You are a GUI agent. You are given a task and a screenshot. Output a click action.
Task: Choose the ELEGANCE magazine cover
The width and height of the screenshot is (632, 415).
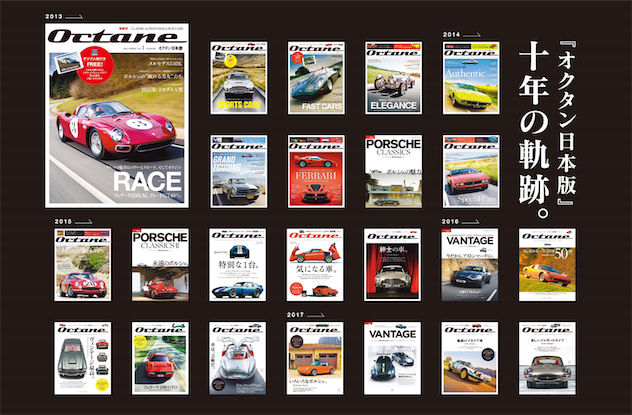coord(393,78)
